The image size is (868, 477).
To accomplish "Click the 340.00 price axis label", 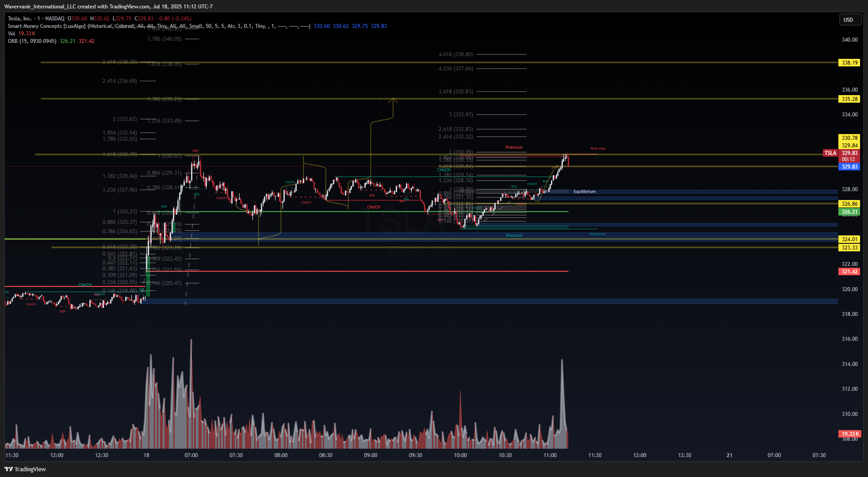I will 849,40.
